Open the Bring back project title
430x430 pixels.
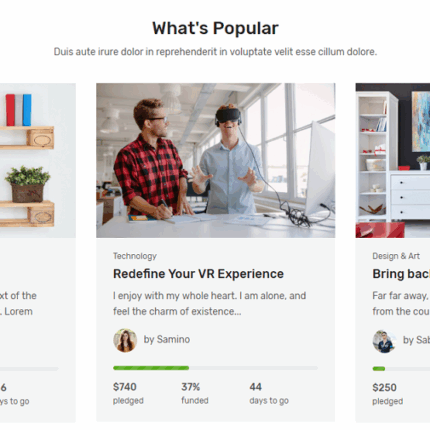click(401, 274)
